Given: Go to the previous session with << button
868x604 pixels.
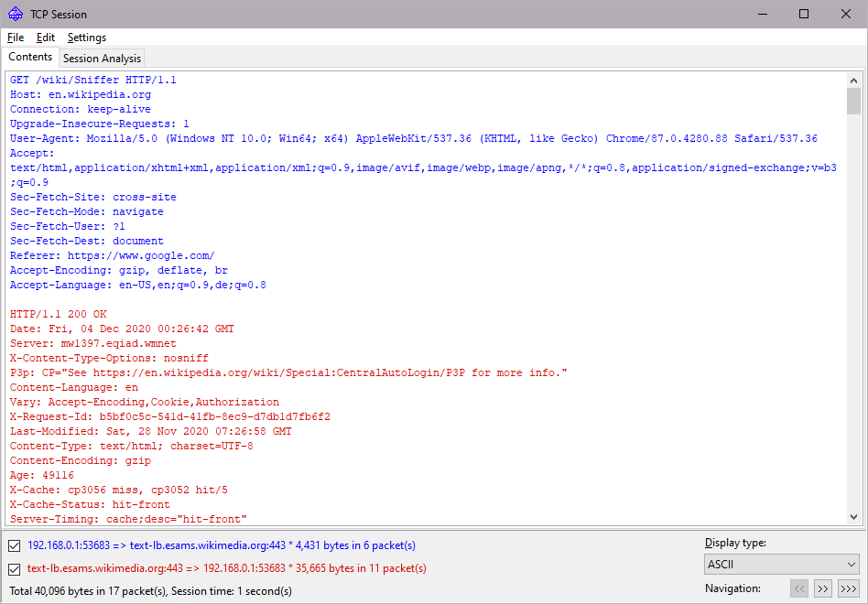Looking at the screenshot, I should pyautogui.click(x=799, y=589).
